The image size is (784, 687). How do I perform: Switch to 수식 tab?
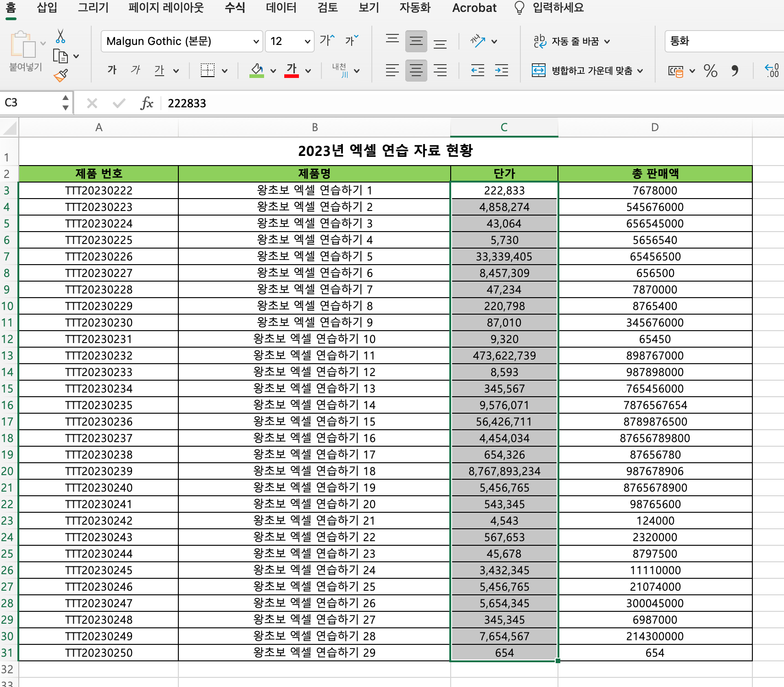point(235,8)
